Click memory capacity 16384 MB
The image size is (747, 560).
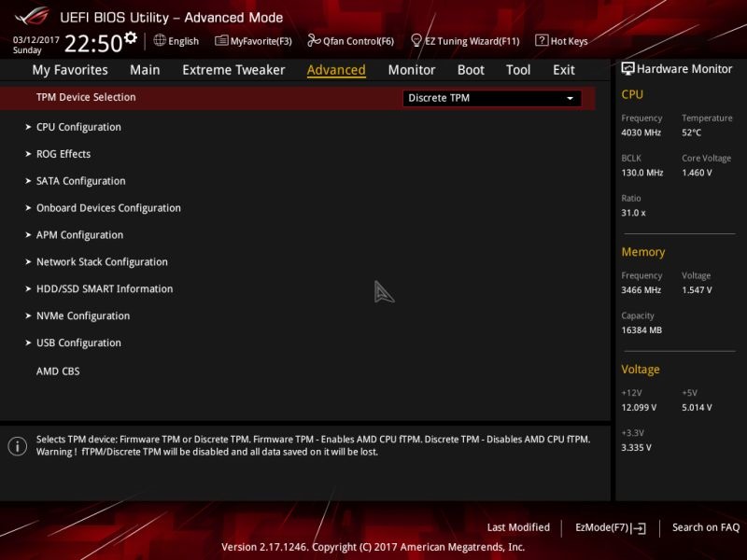coord(641,330)
